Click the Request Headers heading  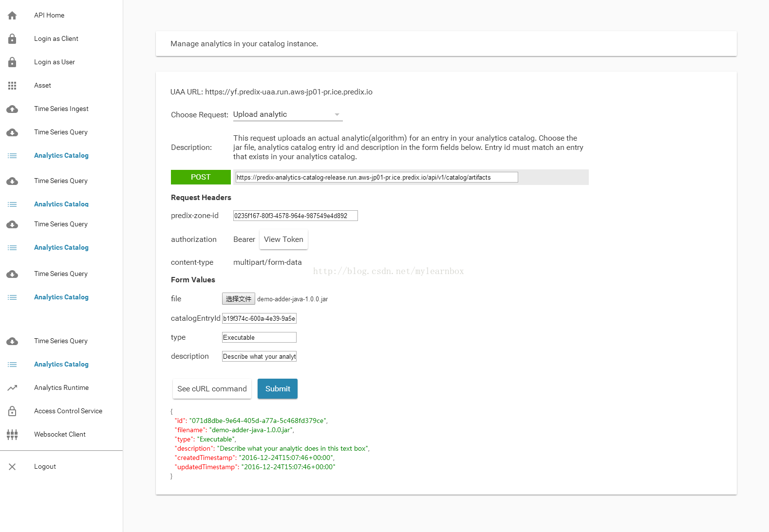click(x=201, y=198)
